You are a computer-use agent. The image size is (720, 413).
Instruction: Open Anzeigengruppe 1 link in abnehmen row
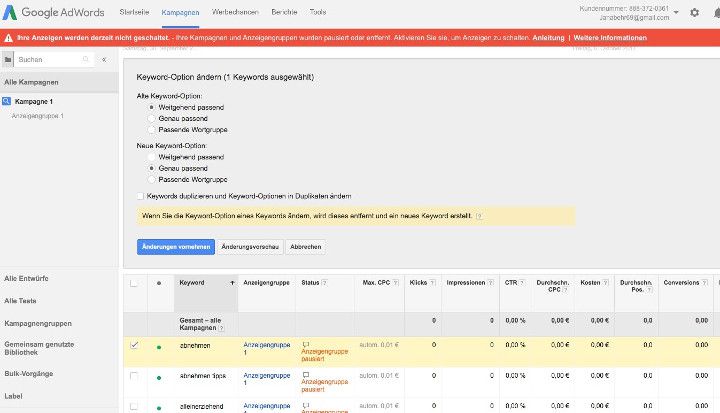[266, 348]
